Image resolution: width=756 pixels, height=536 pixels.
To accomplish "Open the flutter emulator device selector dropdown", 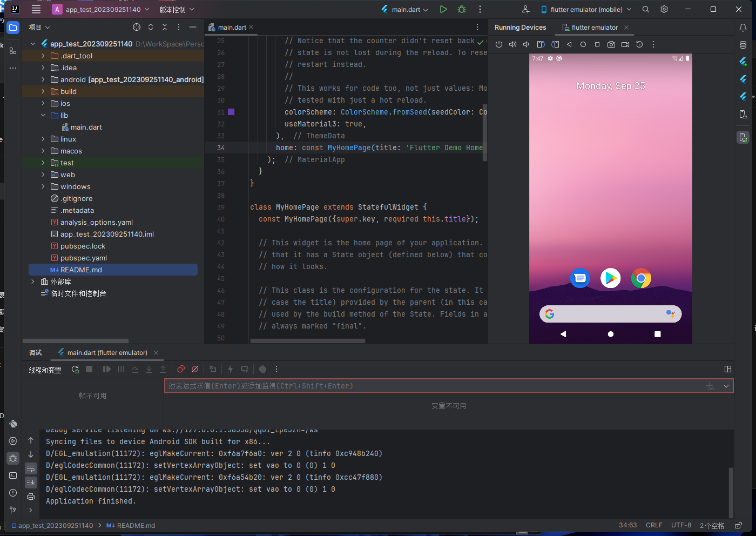I will coord(586,9).
